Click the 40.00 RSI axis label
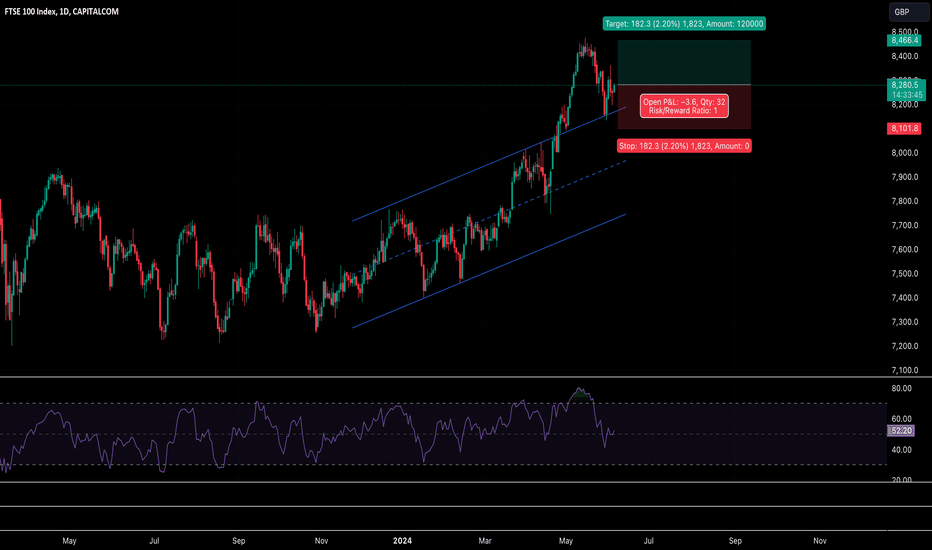The width and height of the screenshot is (932, 550). (x=902, y=450)
